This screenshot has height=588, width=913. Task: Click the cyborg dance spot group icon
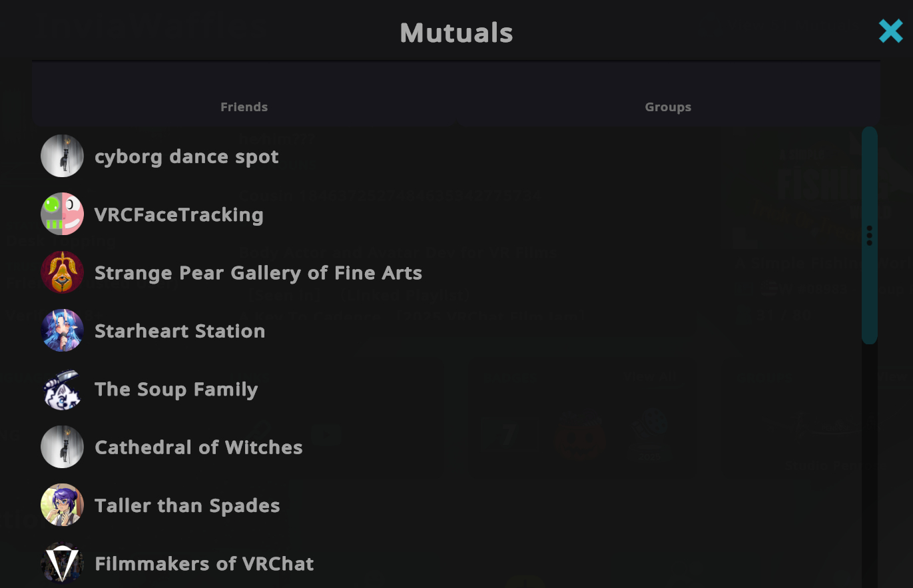coord(62,156)
